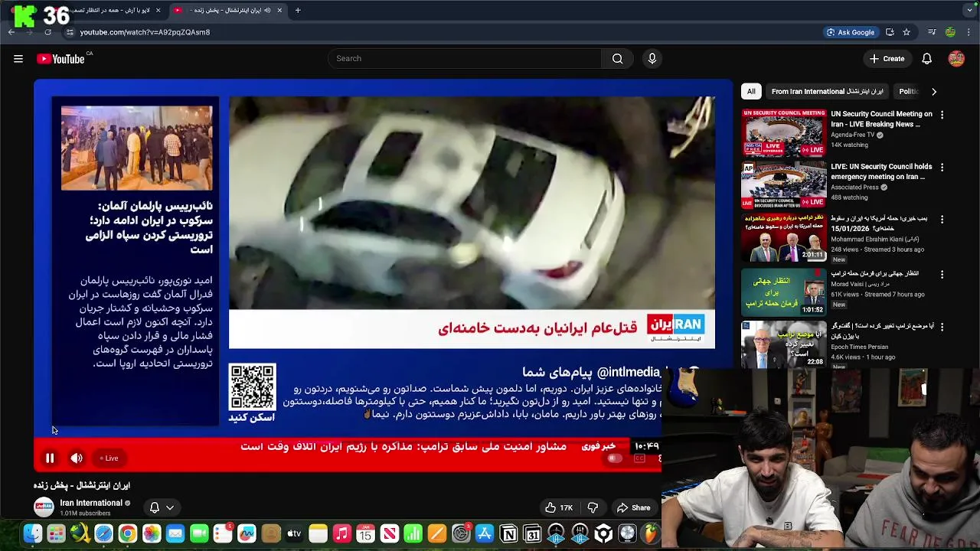Open a new browser tab
This screenshot has width=980, height=551.
coord(298,11)
